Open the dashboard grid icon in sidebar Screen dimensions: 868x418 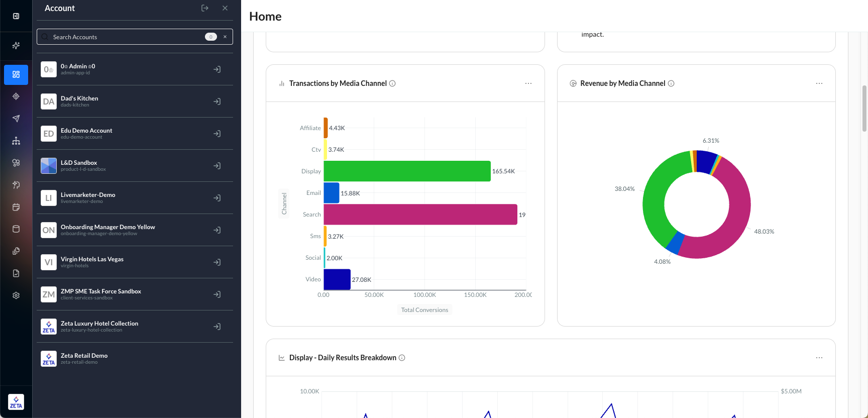[16, 74]
